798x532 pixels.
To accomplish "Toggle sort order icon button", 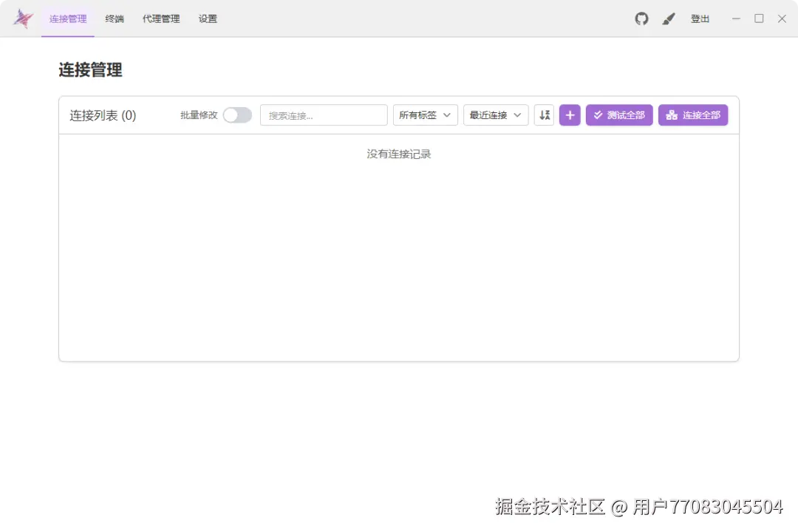I will pos(544,115).
